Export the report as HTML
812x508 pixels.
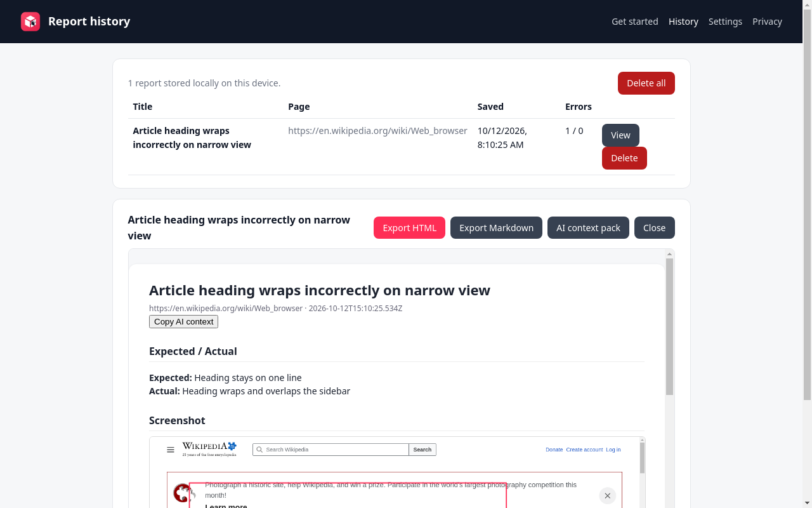point(410,228)
